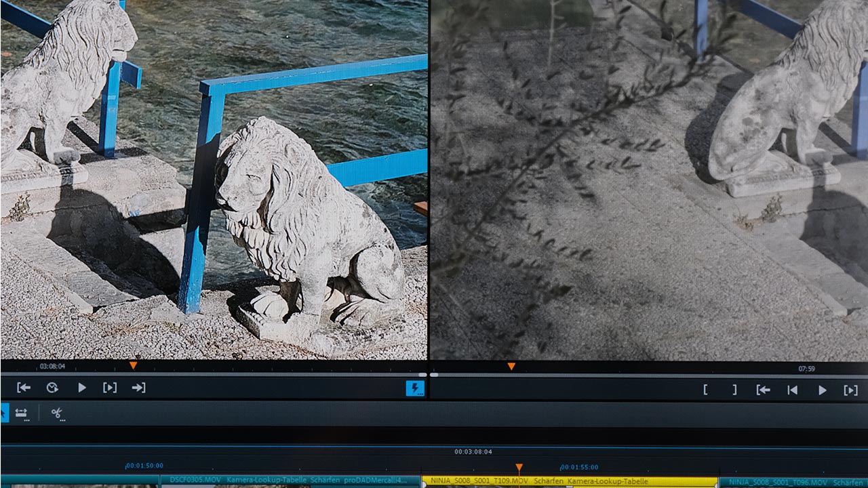Select the NINJA_S008_S001_T096.MOV clip

tap(792, 482)
